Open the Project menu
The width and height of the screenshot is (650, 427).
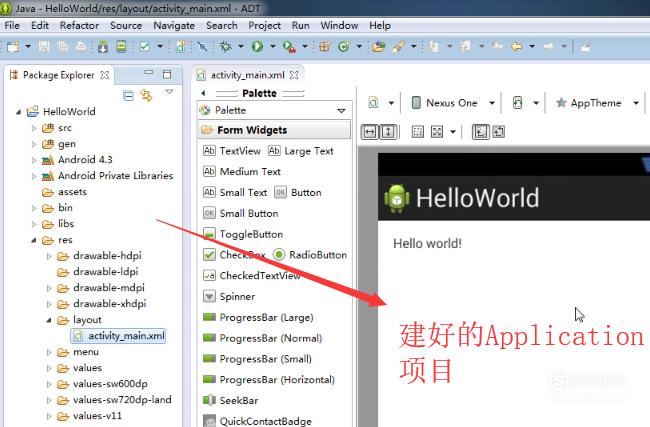(x=264, y=25)
